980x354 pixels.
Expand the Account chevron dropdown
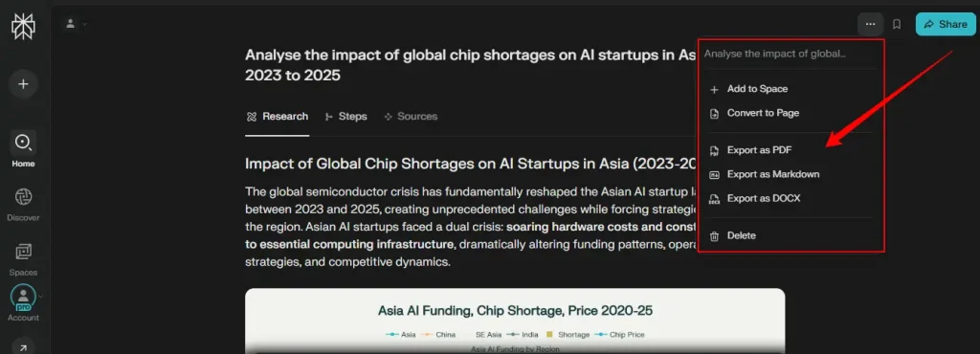coord(40,297)
